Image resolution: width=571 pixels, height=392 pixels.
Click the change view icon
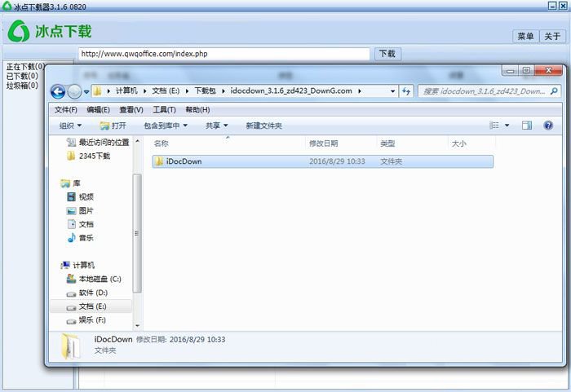point(494,126)
